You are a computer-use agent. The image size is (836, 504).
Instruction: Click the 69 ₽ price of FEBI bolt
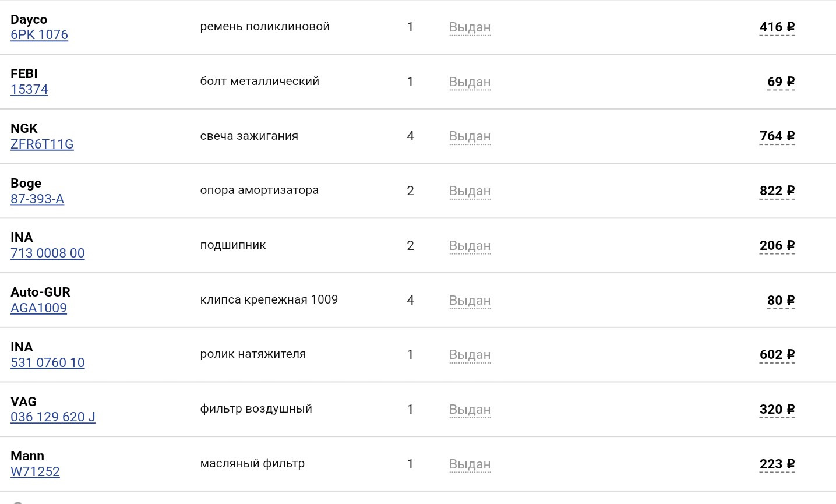click(781, 82)
